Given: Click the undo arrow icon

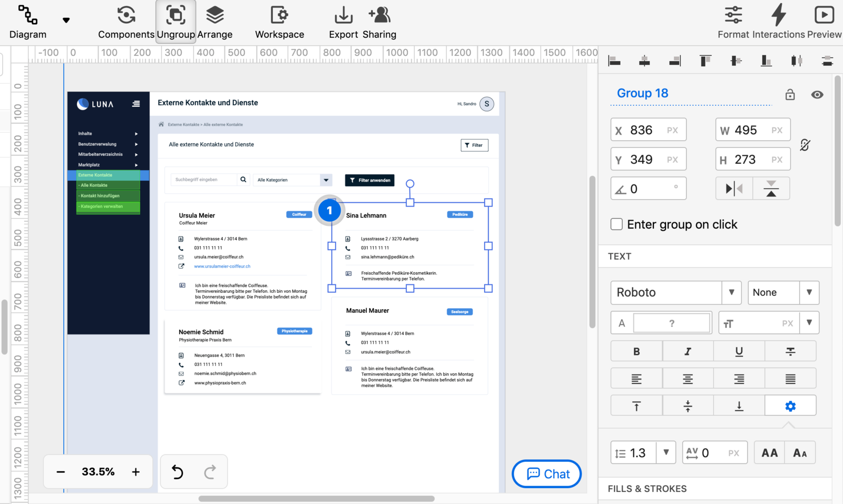Looking at the screenshot, I should point(178,471).
